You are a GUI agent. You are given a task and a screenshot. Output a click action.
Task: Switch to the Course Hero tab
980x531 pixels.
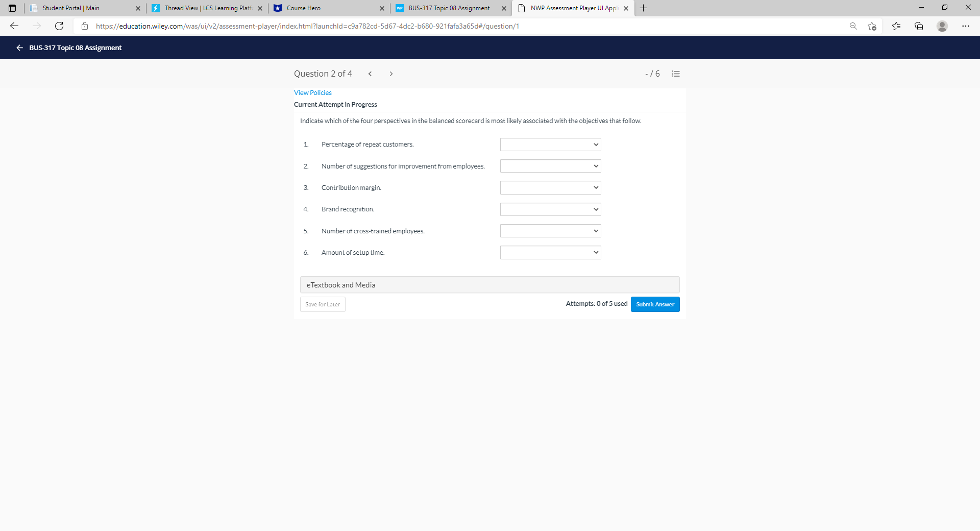[x=327, y=8]
